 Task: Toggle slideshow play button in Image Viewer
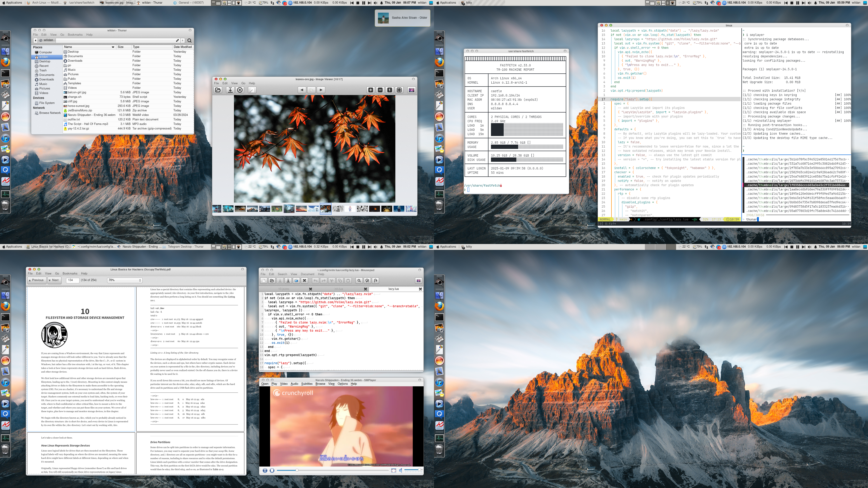pyautogui.click(x=312, y=90)
